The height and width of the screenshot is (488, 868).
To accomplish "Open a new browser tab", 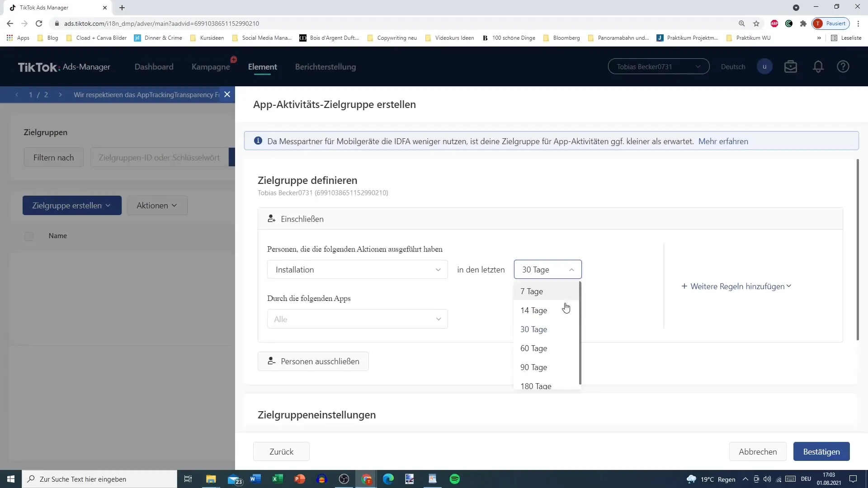I will (122, 8).
